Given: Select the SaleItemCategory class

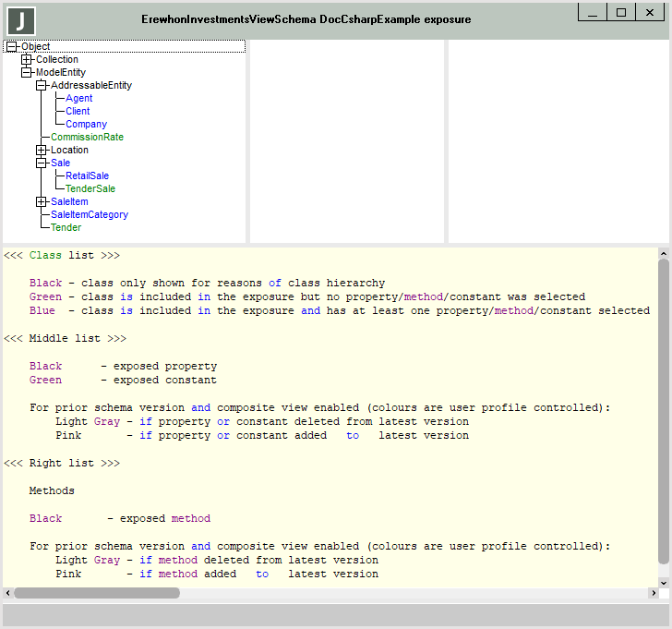Looking at the screenshot, I should 90,215.
